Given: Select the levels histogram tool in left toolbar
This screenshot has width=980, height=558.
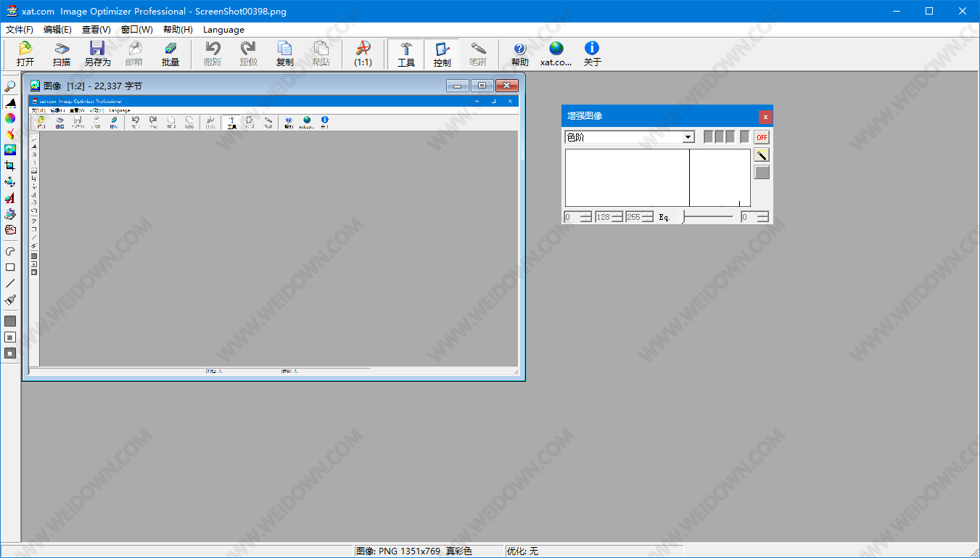Looking at the screenshot, I should (10, 102).
